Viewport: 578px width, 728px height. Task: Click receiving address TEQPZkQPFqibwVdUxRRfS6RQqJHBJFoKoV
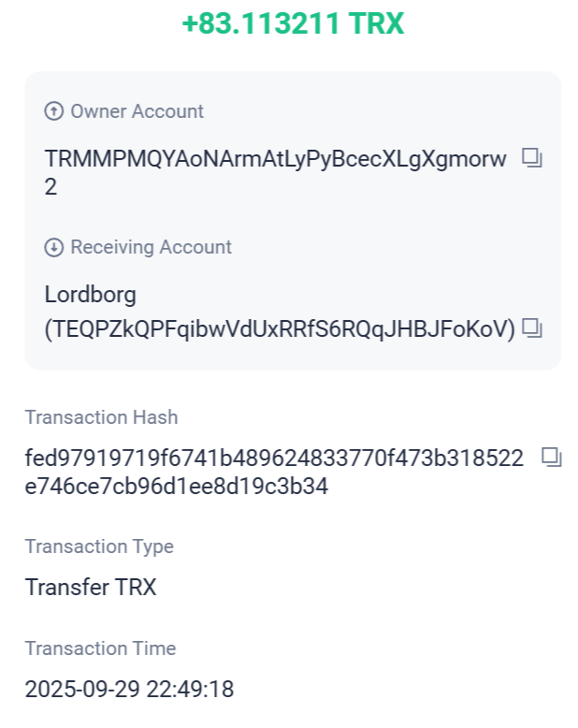coord(281,328)
